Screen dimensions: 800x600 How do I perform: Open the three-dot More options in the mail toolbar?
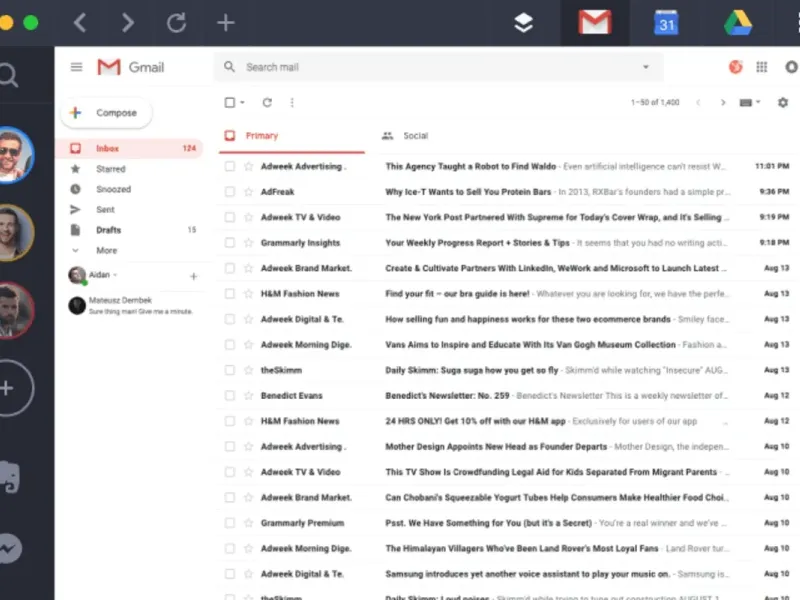click(292, 103)
